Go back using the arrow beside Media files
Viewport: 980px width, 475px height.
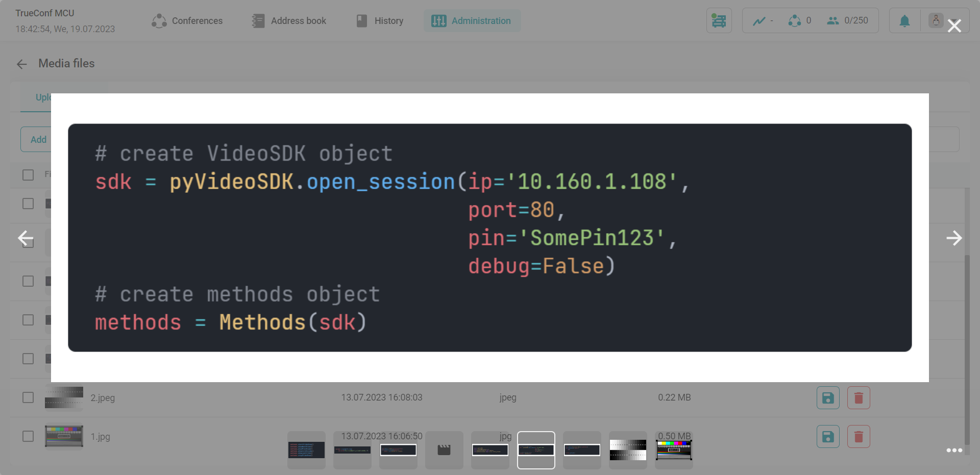[x=21, y=64]
